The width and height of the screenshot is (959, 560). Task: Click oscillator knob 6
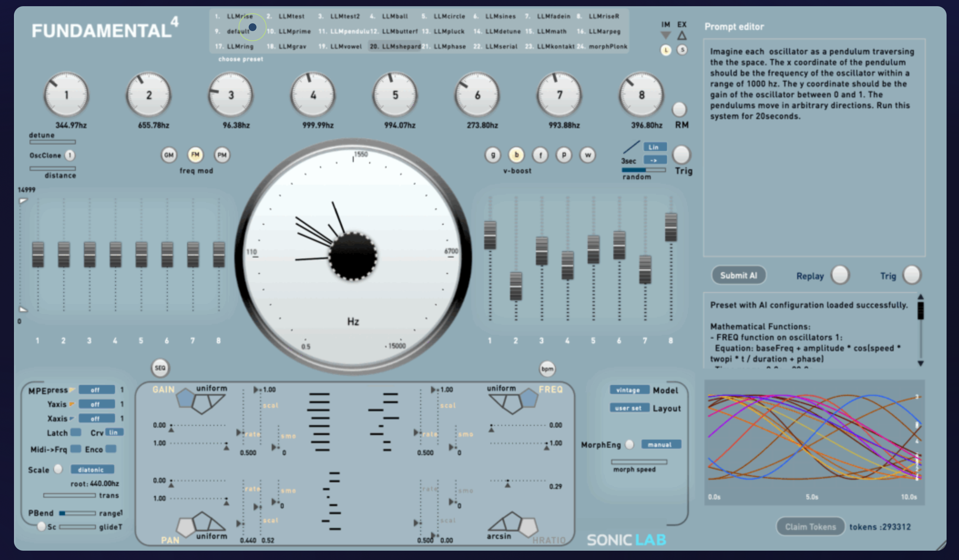click(478, 95)
